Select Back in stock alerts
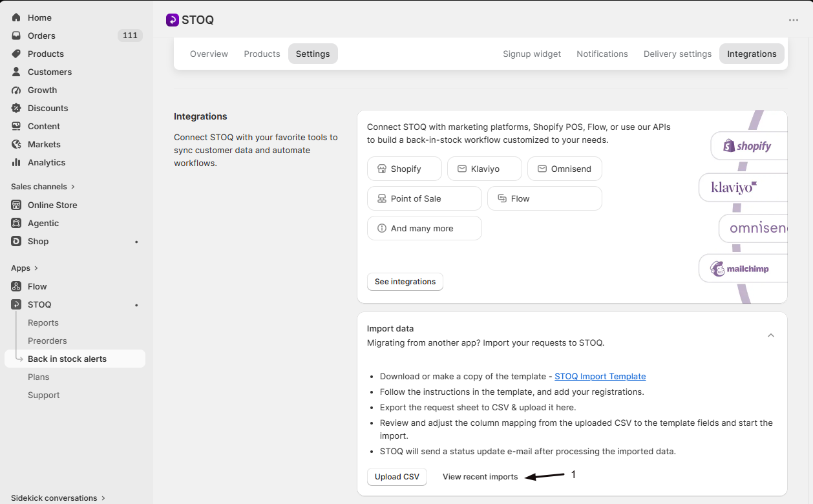 [x=75, y=359]
